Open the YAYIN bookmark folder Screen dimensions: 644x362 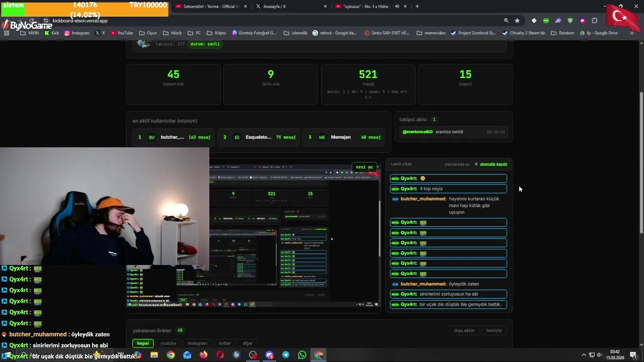(x=30, y=33)
